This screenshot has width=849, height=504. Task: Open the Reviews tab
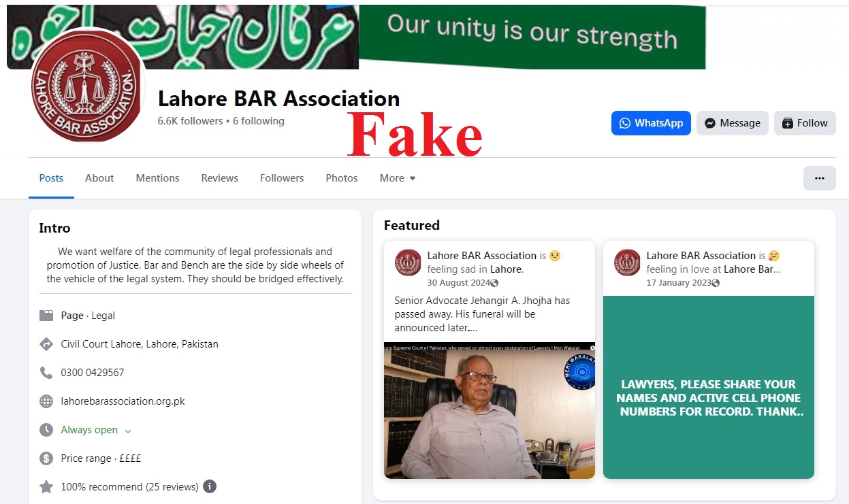[x=219, y=178]
